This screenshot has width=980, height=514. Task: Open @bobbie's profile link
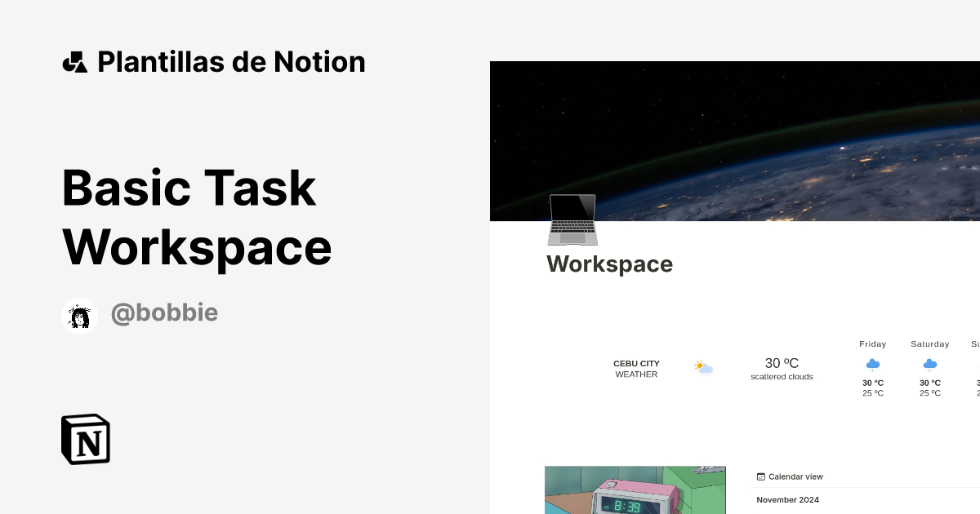(164, 312)
